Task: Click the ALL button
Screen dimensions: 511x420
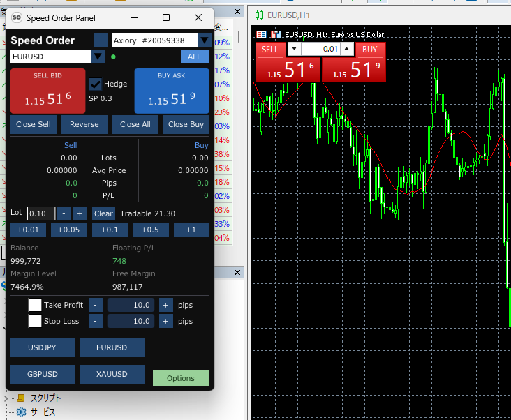Action: pos(195,57)
